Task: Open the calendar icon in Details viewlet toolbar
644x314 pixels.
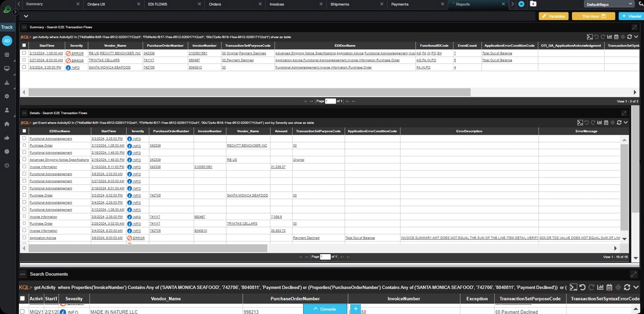Action: coord(606,122)
